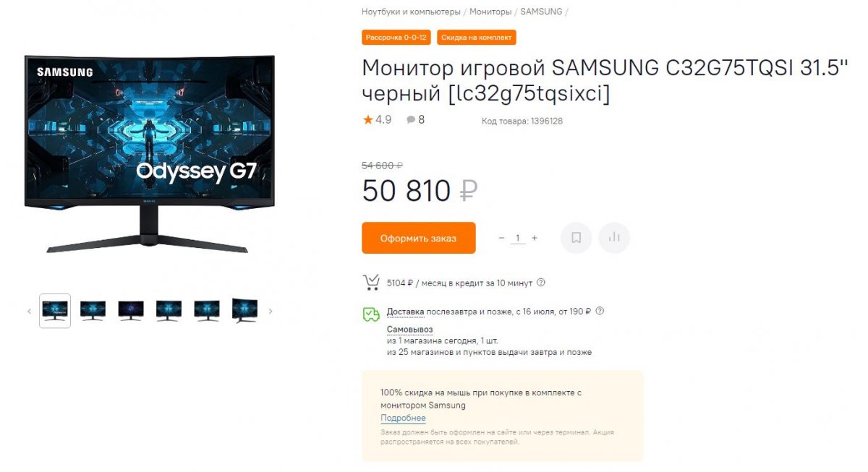Open credit info question mark icon
The image size is (868, 472).
coord(541,283)
